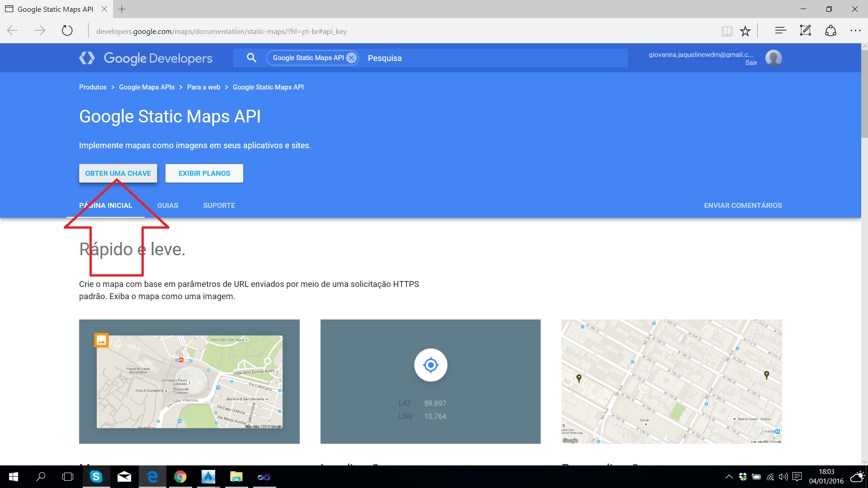Viewport: 868px width, 488px height.
Task: Open the Google Developers home logo
Action: click(146, 58)
